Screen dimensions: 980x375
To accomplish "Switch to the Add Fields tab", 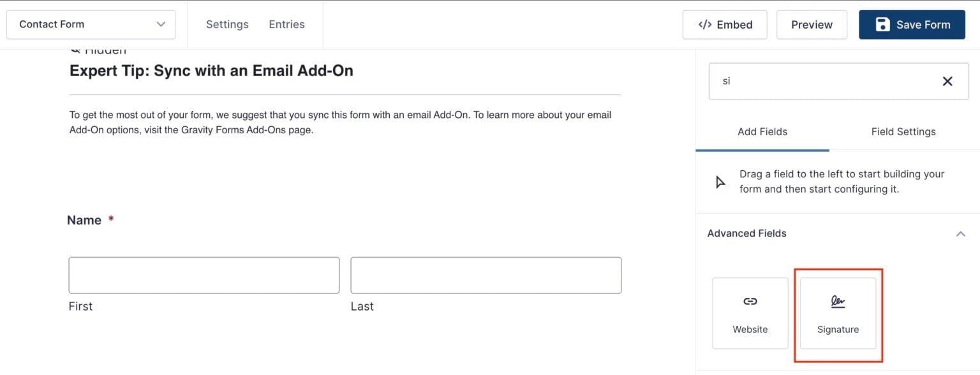I will [762, 131].
